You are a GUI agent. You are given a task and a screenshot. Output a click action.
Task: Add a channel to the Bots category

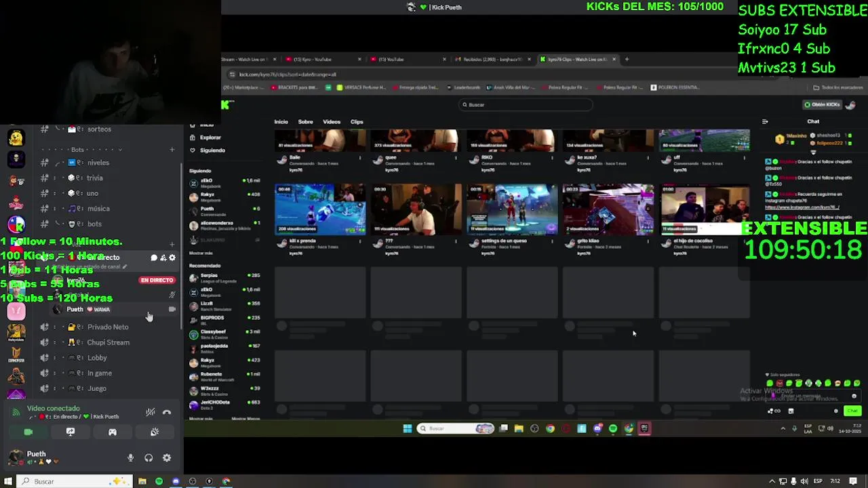[x=172, y=150]
